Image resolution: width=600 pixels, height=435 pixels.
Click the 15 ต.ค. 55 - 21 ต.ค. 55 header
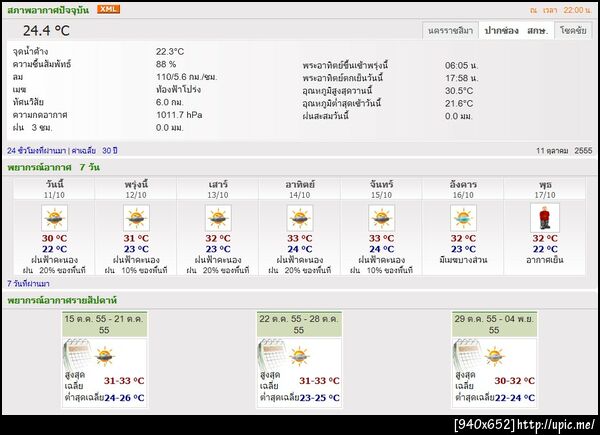104,324
